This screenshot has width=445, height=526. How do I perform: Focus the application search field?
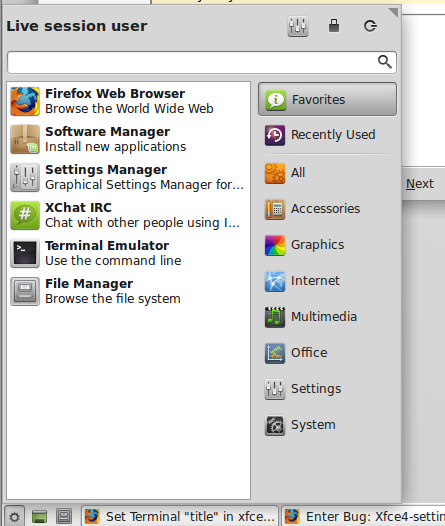point(202,62)
